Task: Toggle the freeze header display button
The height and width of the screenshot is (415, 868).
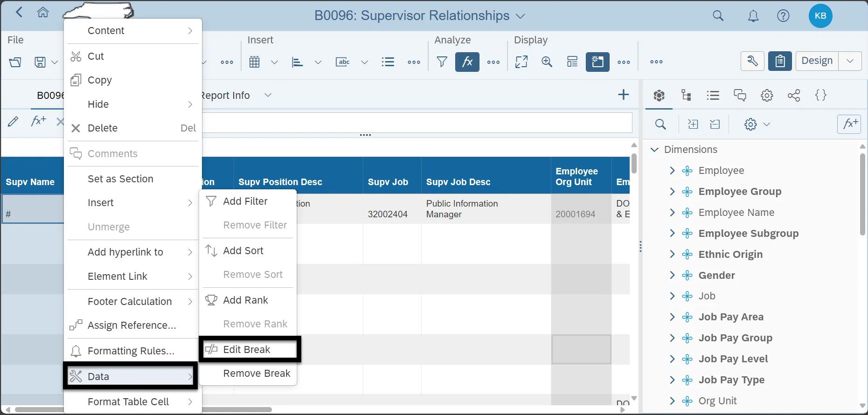Action: tap(597, 62)
